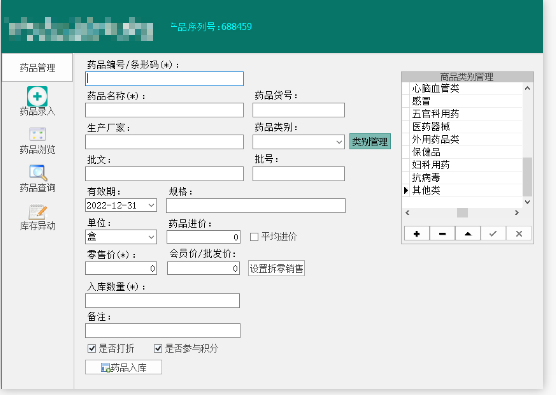Screen dimensions: 556x395
Task: Cancel category edit with the X button
Action: pos(519,234)
